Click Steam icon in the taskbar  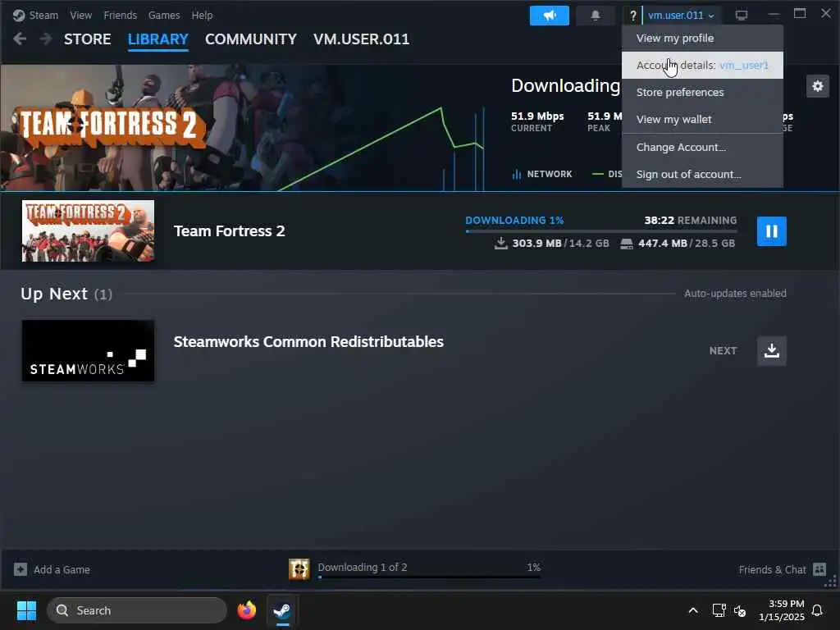click(282, 610)
